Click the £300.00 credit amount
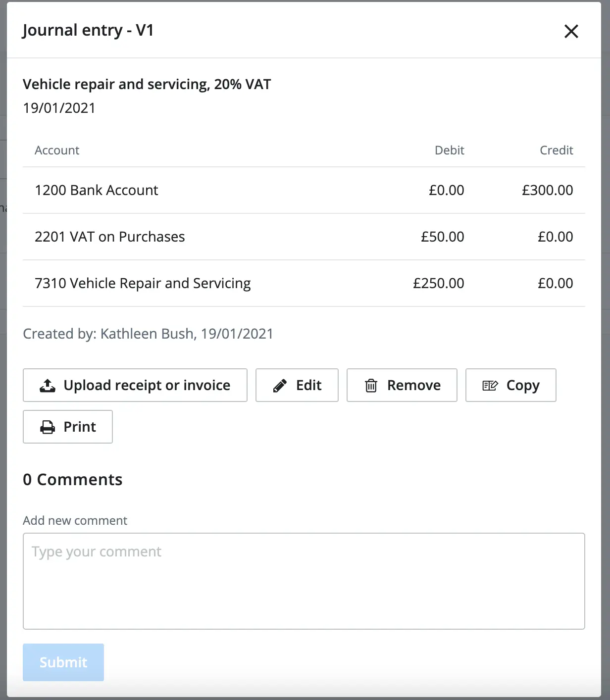This screenshot has height=700, width=610. 548,190
